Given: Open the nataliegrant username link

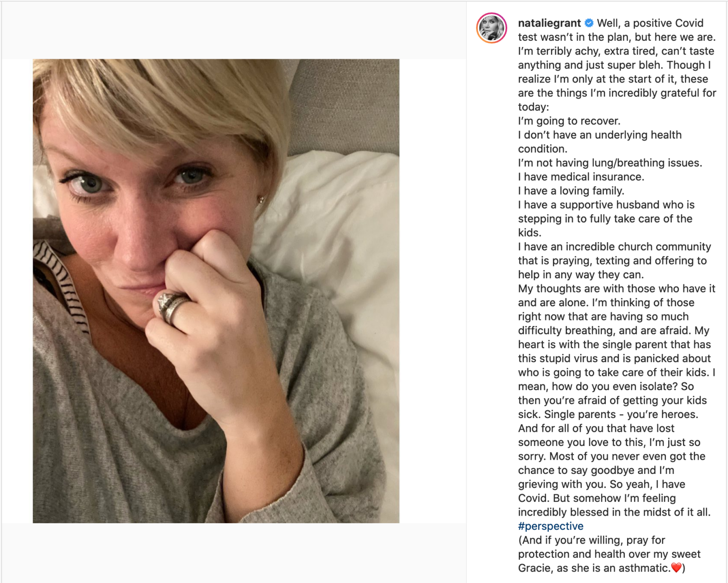Looking at the screenshot, I should tap(549, 23).
